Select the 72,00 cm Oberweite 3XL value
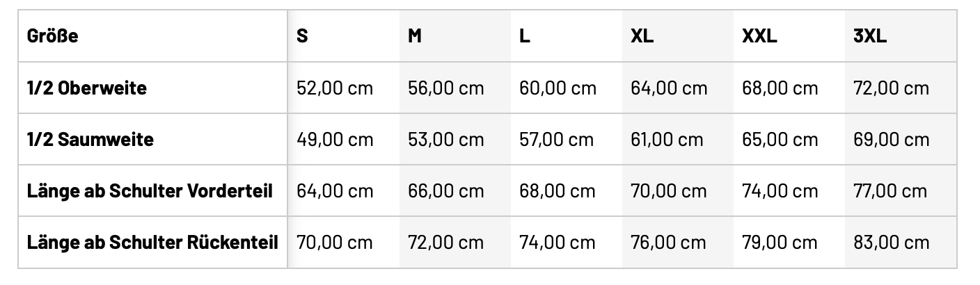Image resolution: width=980 pixels, height=285 pixels. [x=891, y=88]
